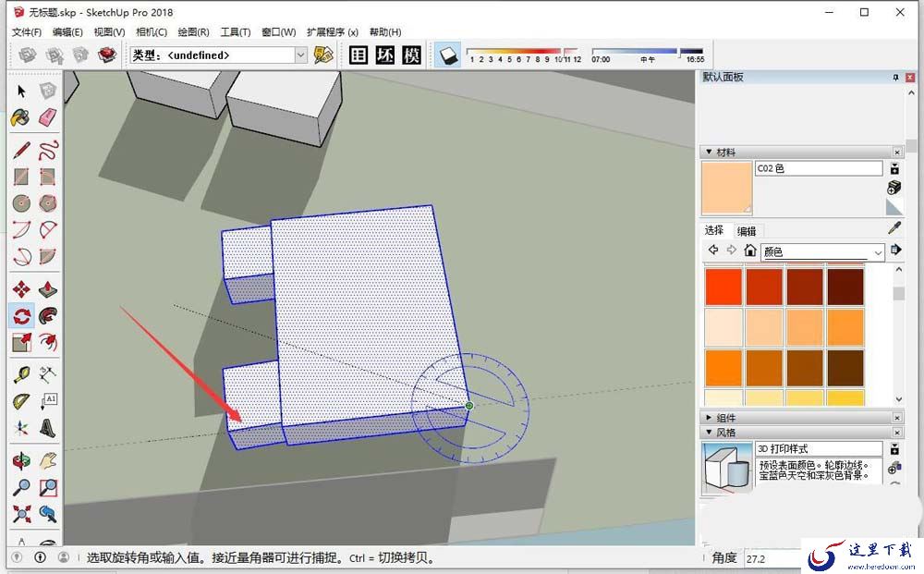The height and width of the screenshot is (574, 924).
Task: Pick the Text label tool
Action: coord(48,401)
